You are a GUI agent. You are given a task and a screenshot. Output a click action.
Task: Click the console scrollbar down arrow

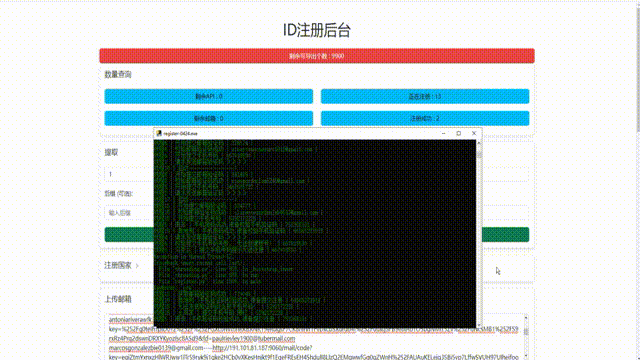479,325
